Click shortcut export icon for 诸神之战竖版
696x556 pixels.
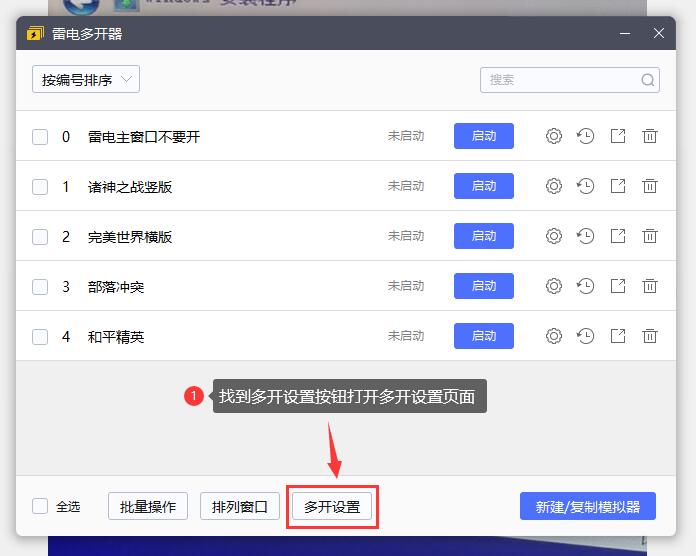pos(618,186)
